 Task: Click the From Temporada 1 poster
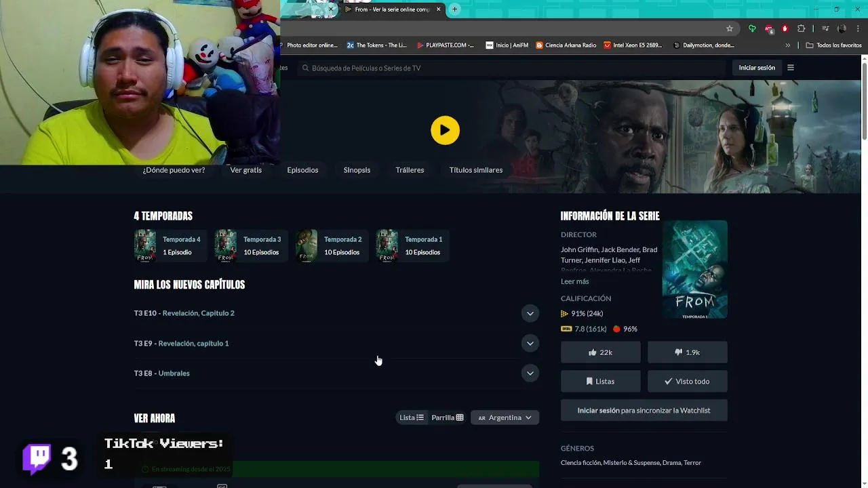tap(694, 269)
